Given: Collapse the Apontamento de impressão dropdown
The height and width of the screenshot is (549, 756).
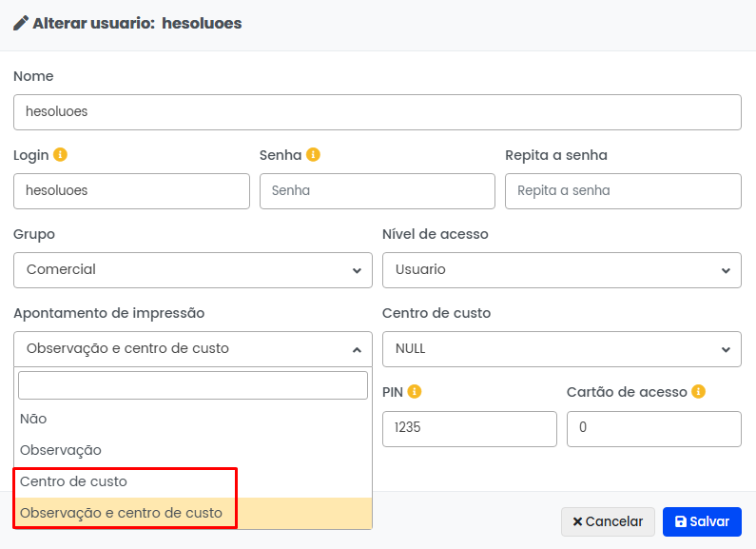Looking at the screenshot, I should [x=193, y=348].
